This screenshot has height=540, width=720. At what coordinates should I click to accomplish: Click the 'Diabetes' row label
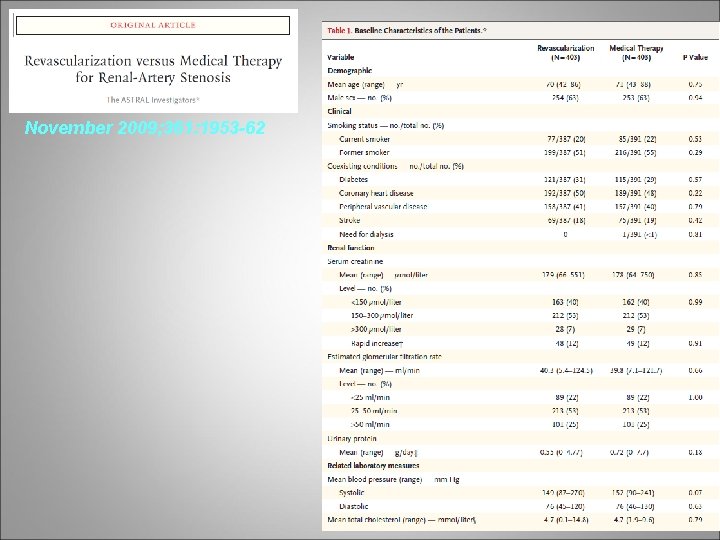(354, 180)
